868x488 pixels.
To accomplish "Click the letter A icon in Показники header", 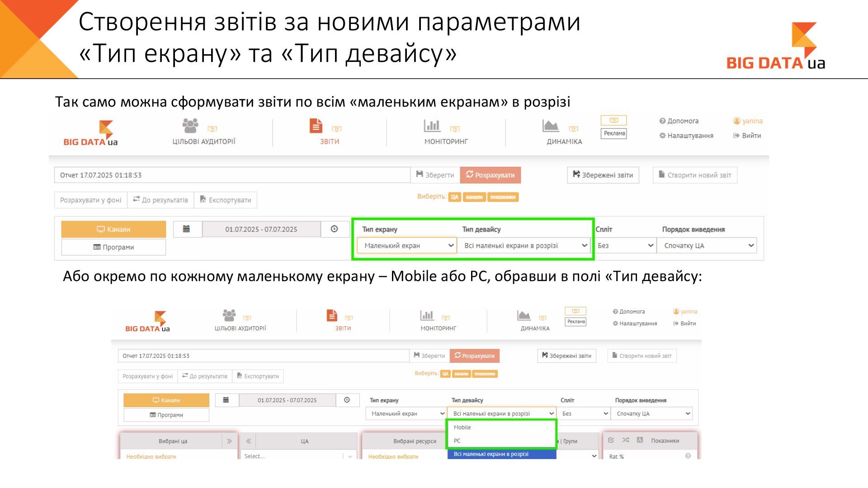I will [640, 440].
